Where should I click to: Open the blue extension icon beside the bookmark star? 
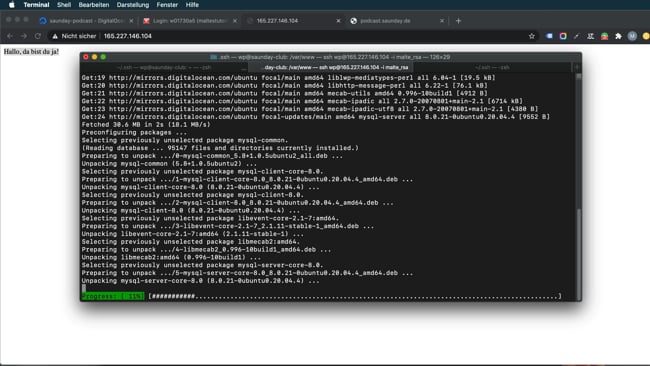[549, 36]
